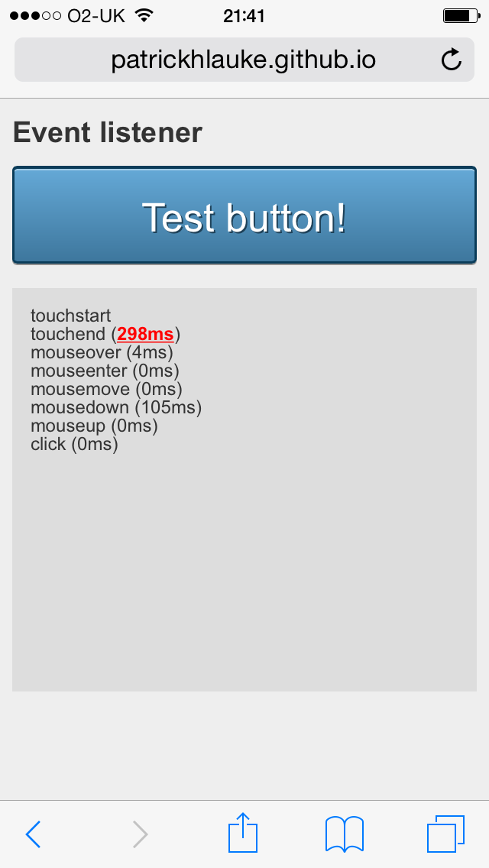Tap the click (0ms) log entry
This screenshot has height=868, width=489.
point(74,444)
